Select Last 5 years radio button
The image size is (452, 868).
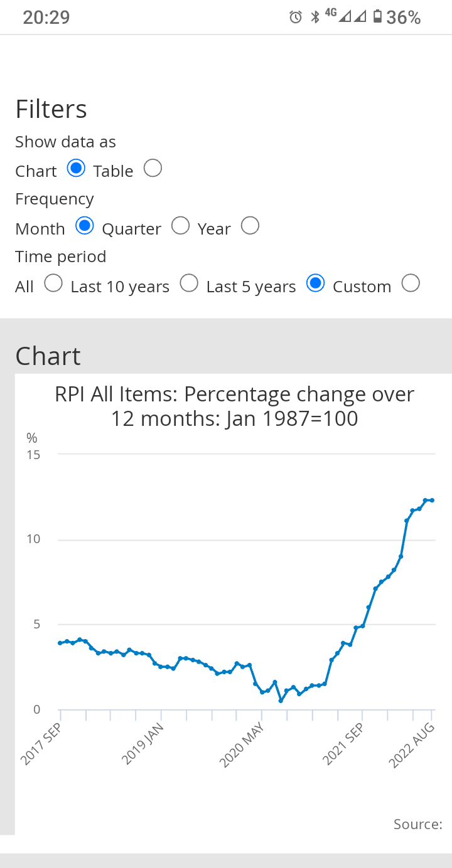316,283
